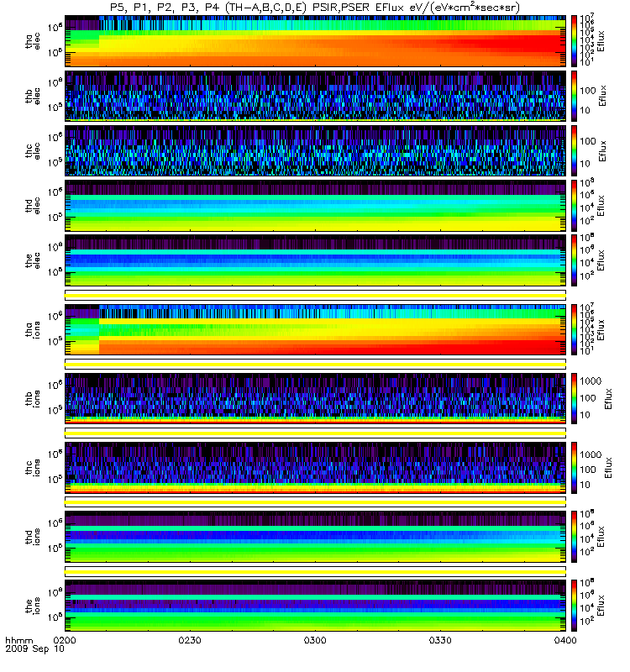This screenshot has height=672, width=630.
Task: Click the Eflux label beside the ions color bar
Action: point(601,606)
